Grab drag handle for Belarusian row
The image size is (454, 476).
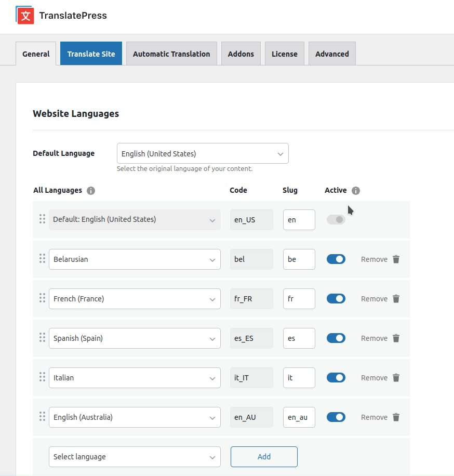42,258
